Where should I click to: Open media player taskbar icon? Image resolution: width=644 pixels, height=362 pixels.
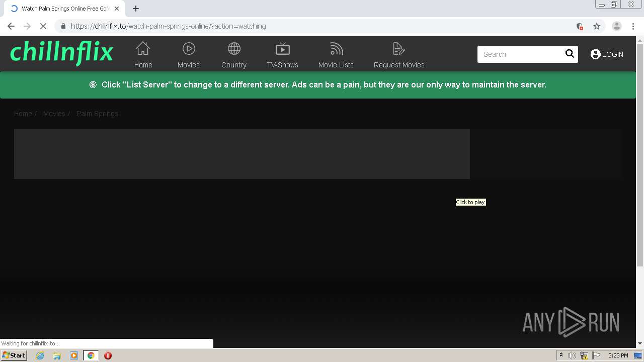click(74, 355)
